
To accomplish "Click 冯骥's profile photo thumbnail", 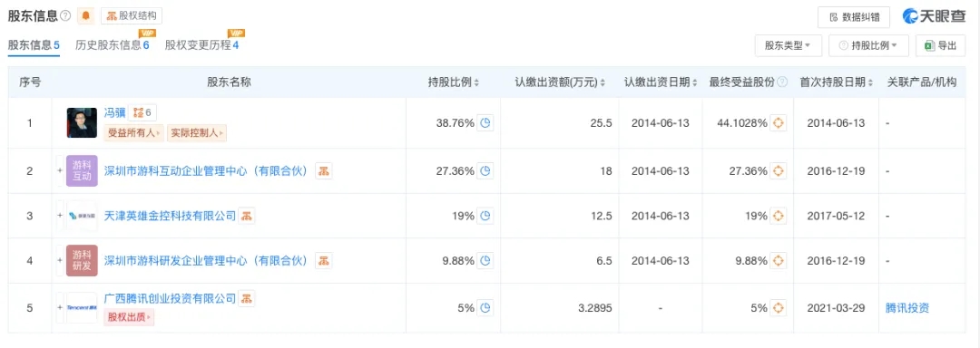I will pyautogui.click(x=82, y=123).
